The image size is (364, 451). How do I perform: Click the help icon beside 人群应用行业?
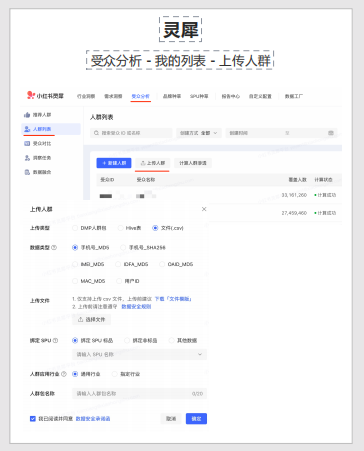[x=64, y=374]
